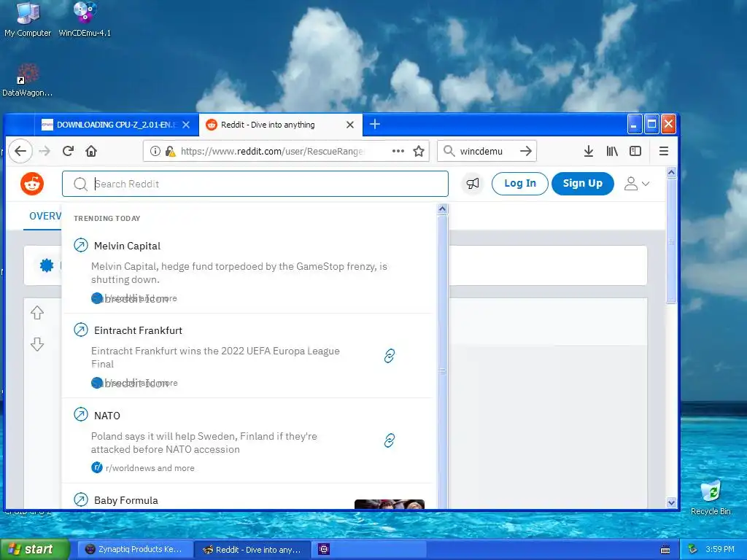Click Poland says it will help Sweden text
Viewport: 747px width, 560px height.
[x=204, y=443]
